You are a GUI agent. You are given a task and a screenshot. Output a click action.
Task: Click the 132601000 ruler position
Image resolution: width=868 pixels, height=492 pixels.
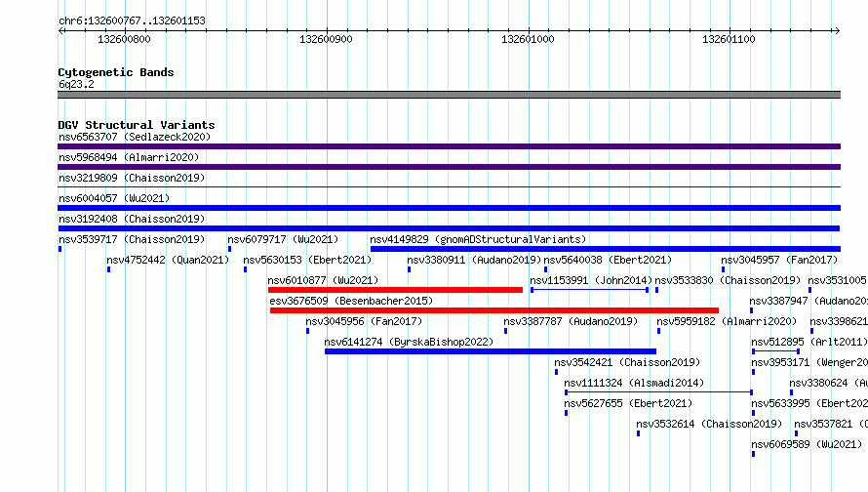pos(528,39)
